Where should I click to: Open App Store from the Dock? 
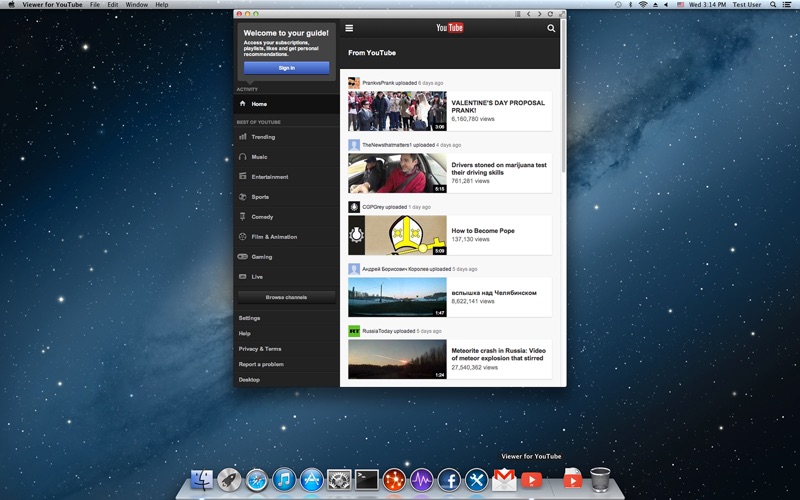[x=312, y=480]
